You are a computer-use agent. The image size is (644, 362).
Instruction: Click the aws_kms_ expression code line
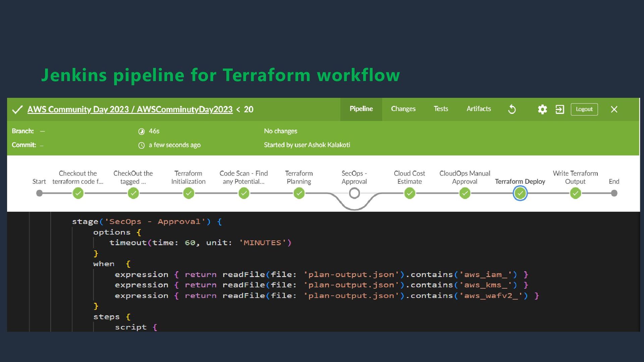pos(321,285)
